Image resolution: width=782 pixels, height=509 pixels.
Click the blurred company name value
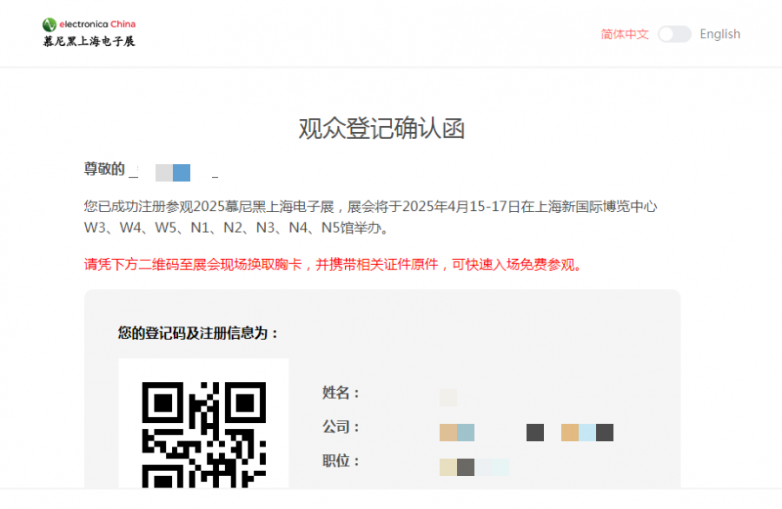526,432
